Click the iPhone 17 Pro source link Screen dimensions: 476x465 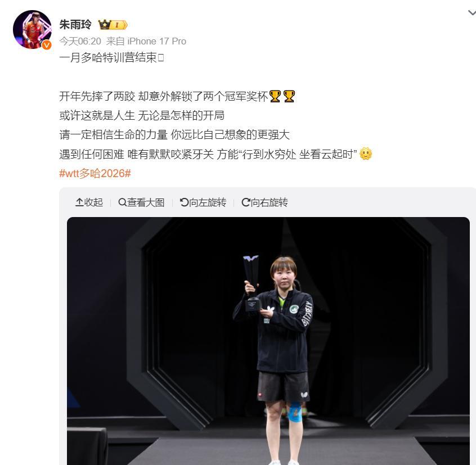(156, 41)
